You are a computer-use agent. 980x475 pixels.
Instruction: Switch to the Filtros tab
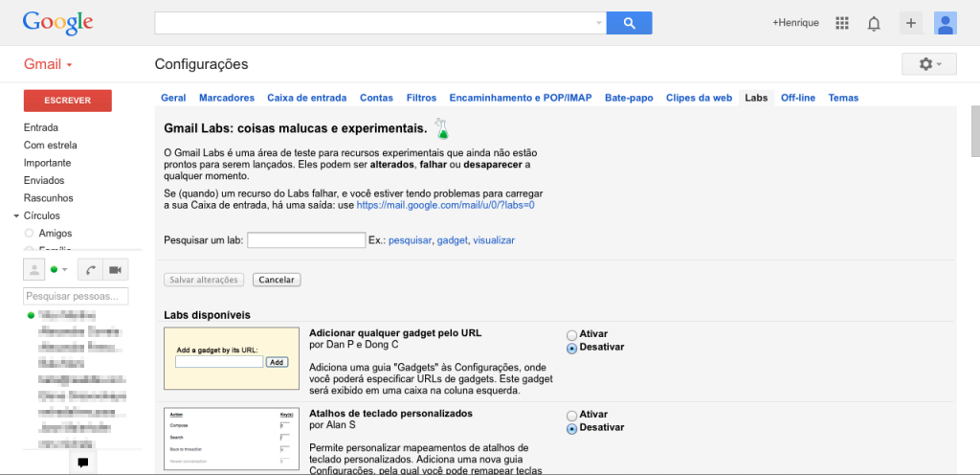pyautogui.click(x=421, y=98)
